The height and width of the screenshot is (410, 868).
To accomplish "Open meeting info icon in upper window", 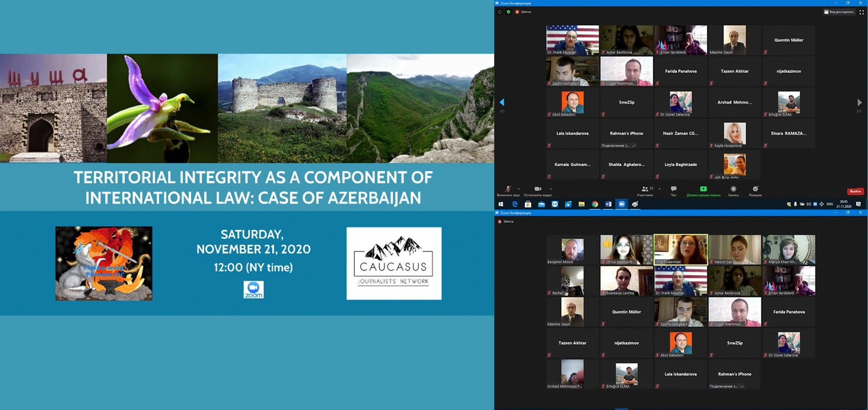I will [500, 11].
